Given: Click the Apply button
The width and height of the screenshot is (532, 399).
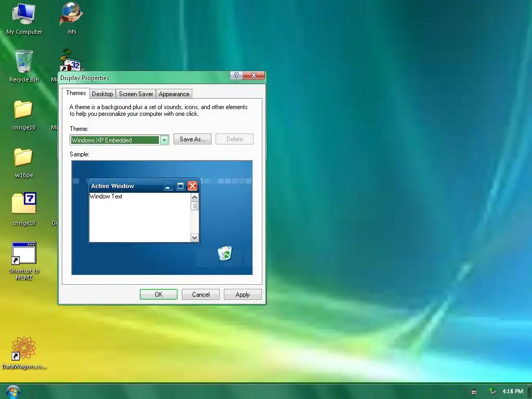Looking at the screenshot, I should (x=243, y=295).
